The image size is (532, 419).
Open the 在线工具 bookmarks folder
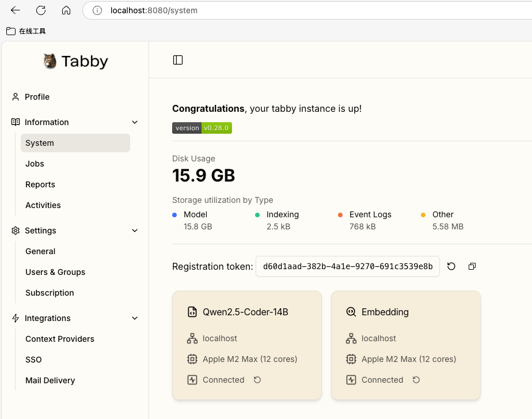point(26,31)
